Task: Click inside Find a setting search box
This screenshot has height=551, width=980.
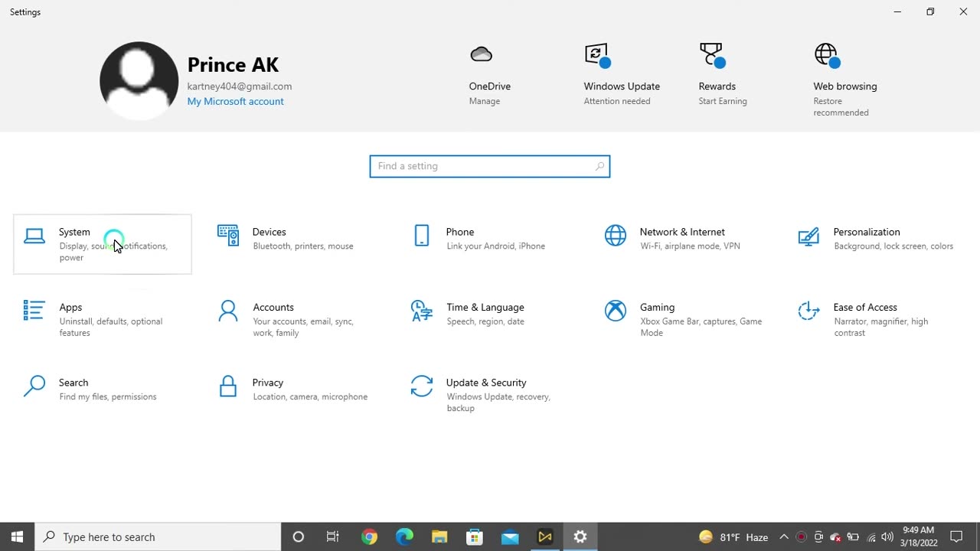Action: pos(490,166)
